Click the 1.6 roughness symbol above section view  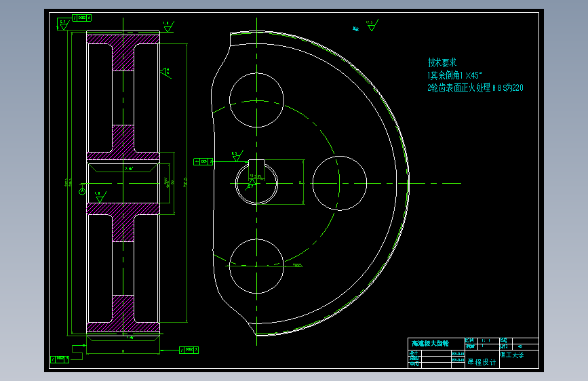tap(168, 26)
